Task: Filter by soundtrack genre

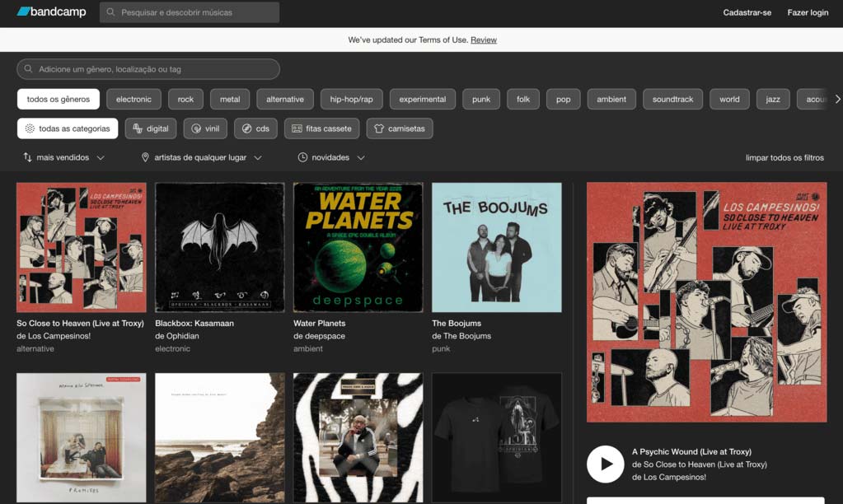Action: (x=672, y=99)
